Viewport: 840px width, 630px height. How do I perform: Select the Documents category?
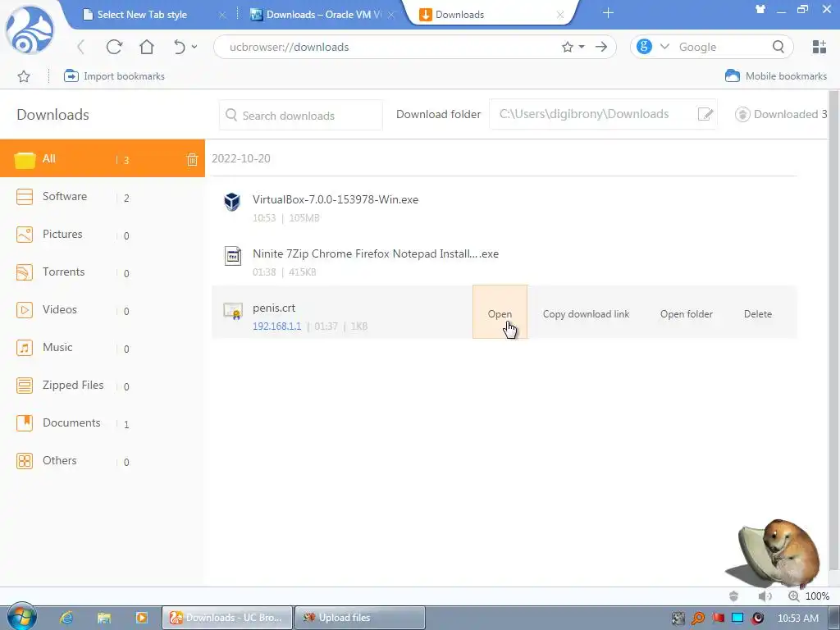point(103,423)
